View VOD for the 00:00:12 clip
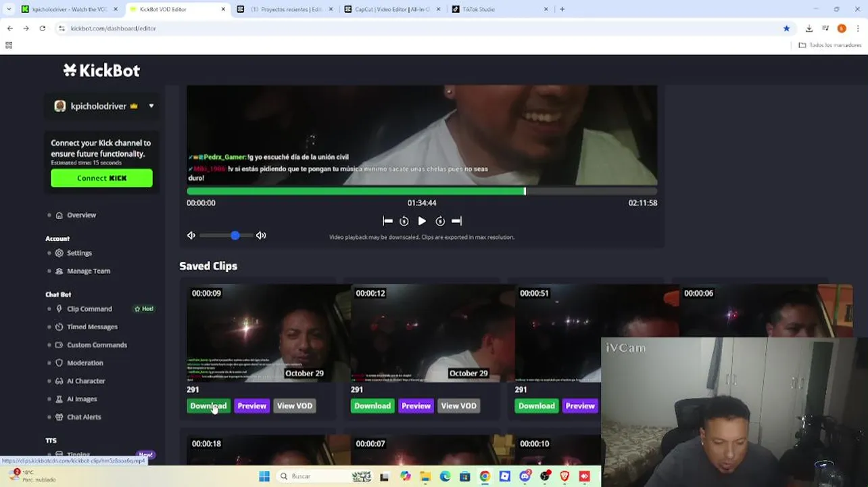Image resolution: width=868 pixels, height=487 pixels. tap(459, 406)
